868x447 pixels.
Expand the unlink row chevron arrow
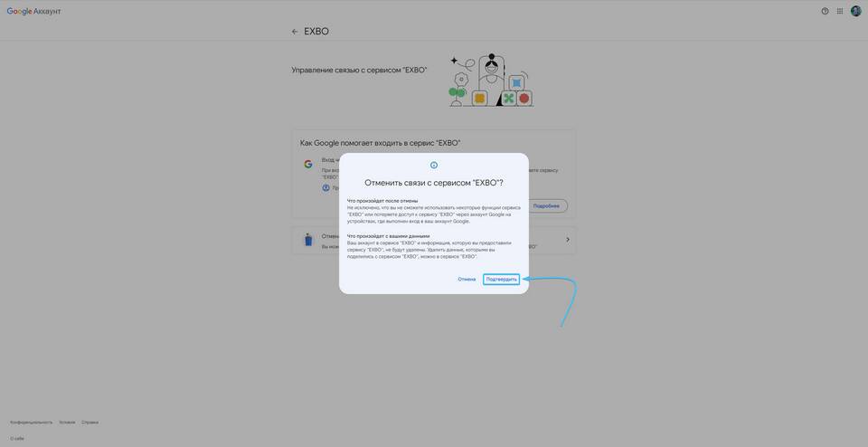[x=568, y=240]
